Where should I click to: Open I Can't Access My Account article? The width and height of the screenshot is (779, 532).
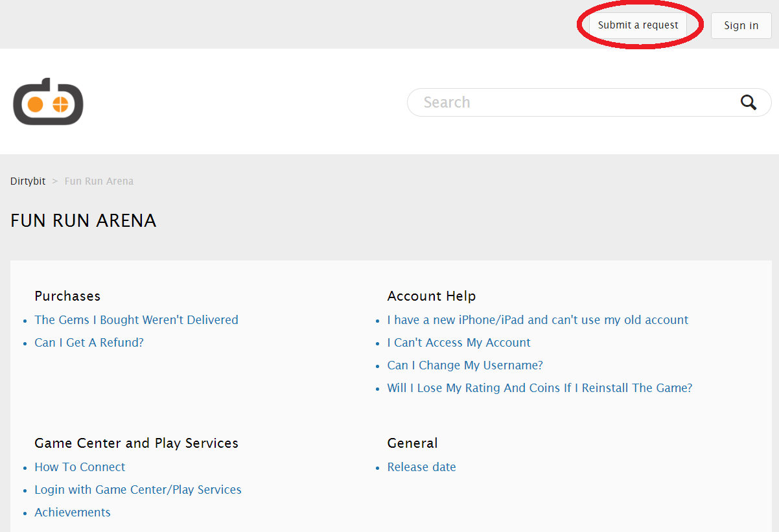point(459,343)
